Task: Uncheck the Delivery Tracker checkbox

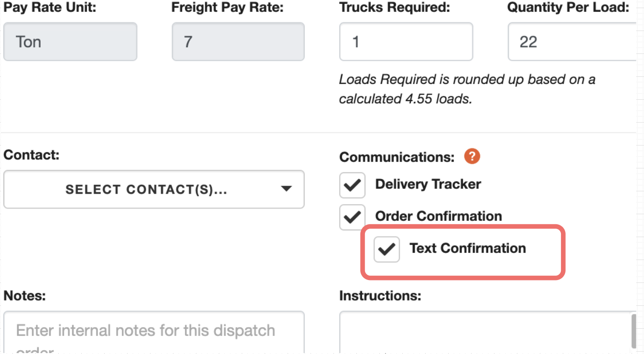Action: (352, 185)
